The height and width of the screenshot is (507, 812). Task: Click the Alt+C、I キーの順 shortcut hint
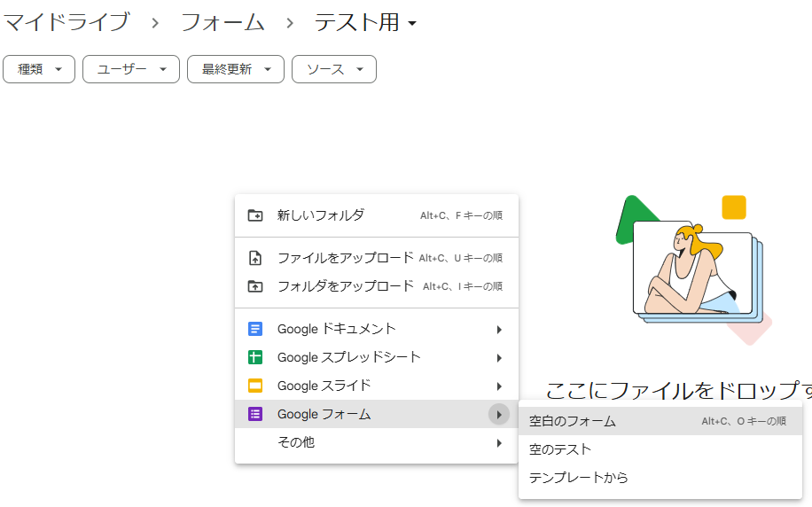point(463,286)
